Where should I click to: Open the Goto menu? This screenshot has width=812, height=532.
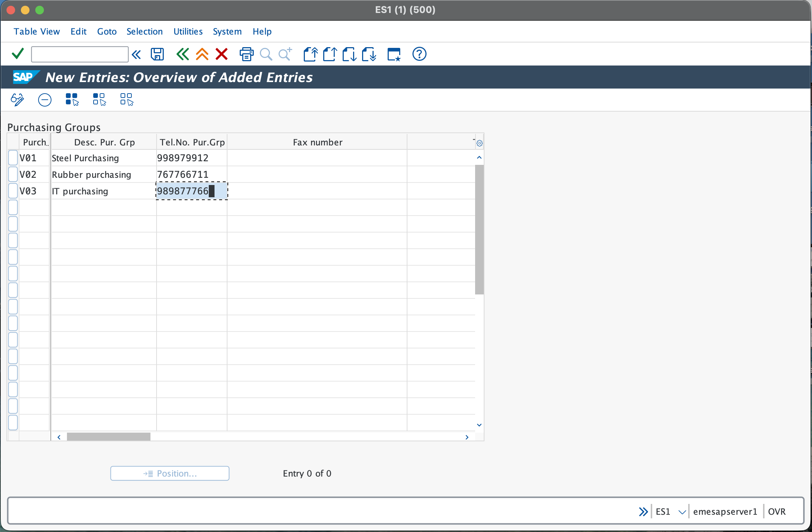(107, 32)
